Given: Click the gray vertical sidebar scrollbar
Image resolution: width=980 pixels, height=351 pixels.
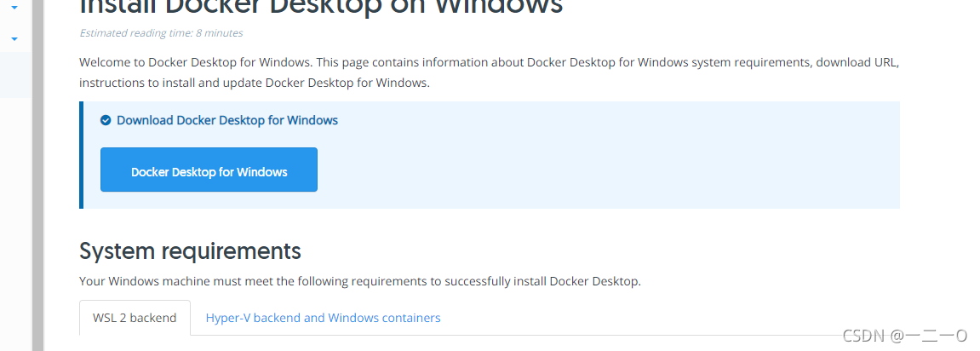Looking at the screenshot, I should click(x=37, y=175).
